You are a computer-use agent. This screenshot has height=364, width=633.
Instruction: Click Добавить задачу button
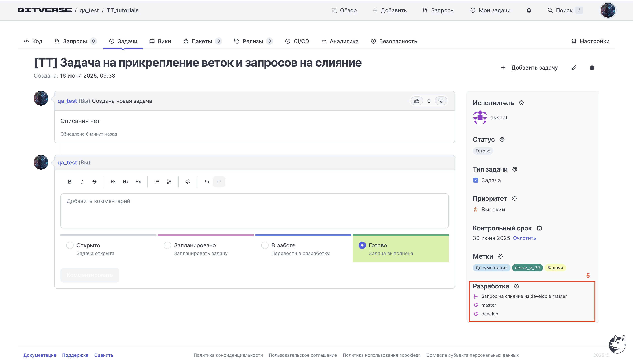click(x=529, y=67)
